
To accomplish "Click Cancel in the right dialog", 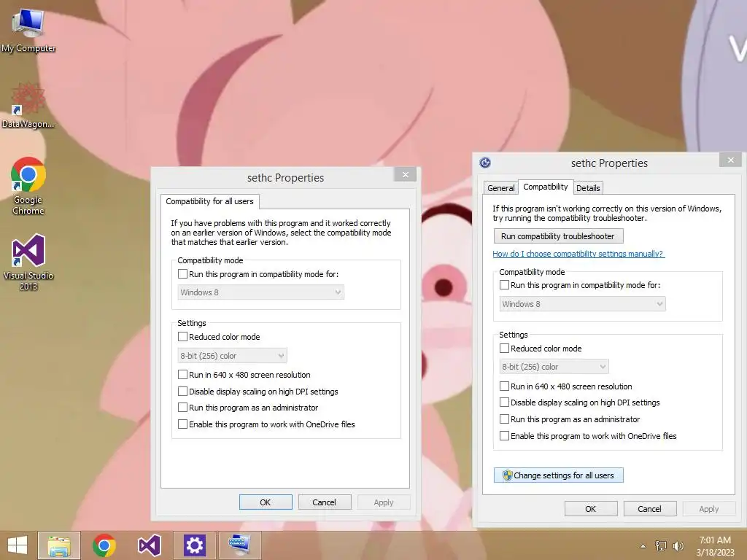I will pos(650,509).
